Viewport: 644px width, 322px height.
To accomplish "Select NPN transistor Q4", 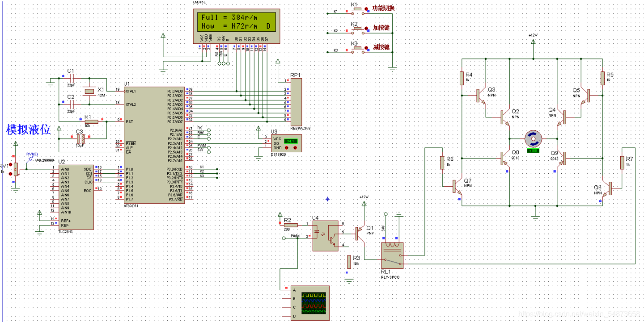I will click(561, 117).
